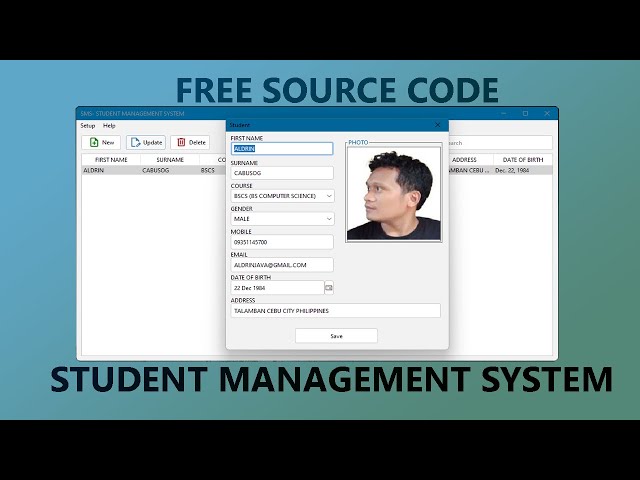640x480 pixels.
Task: Open the GENDER dropdown
Action: (282, 219)
